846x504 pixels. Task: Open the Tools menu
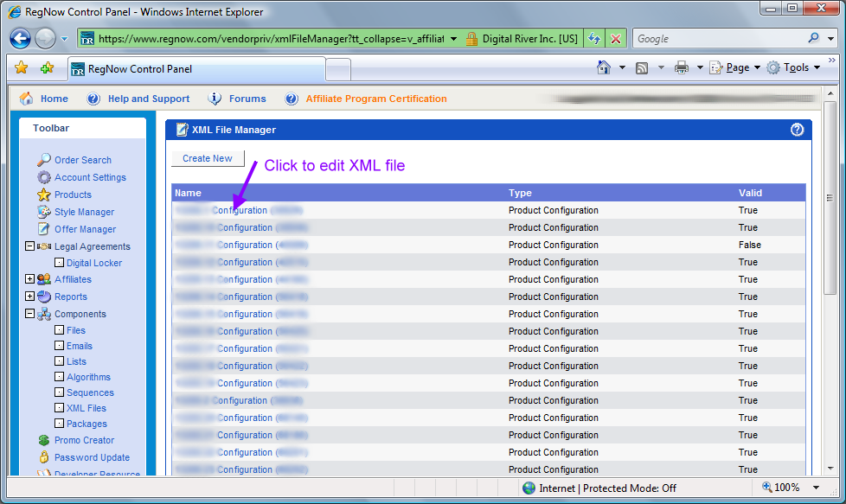click(793, 67)
